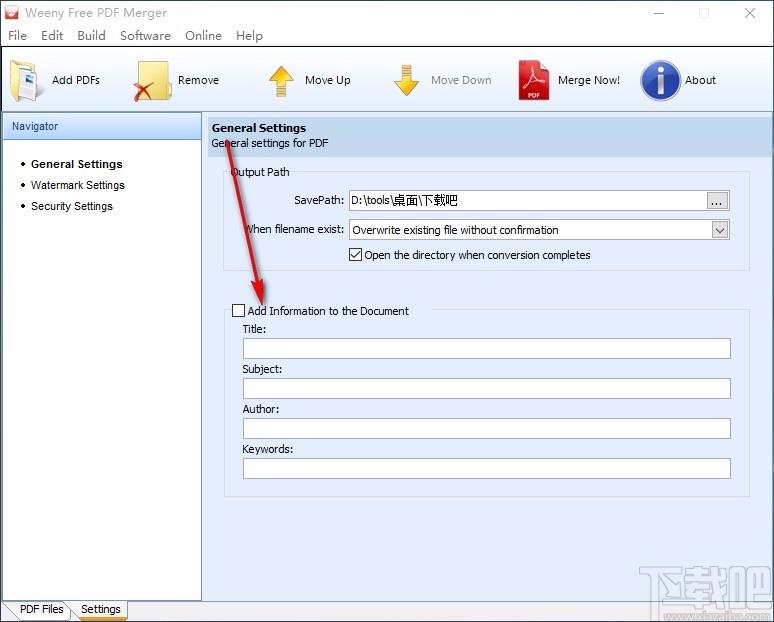
Task: Click the Weeny Free PDF Merger title icon
Action: coord(11,13)
